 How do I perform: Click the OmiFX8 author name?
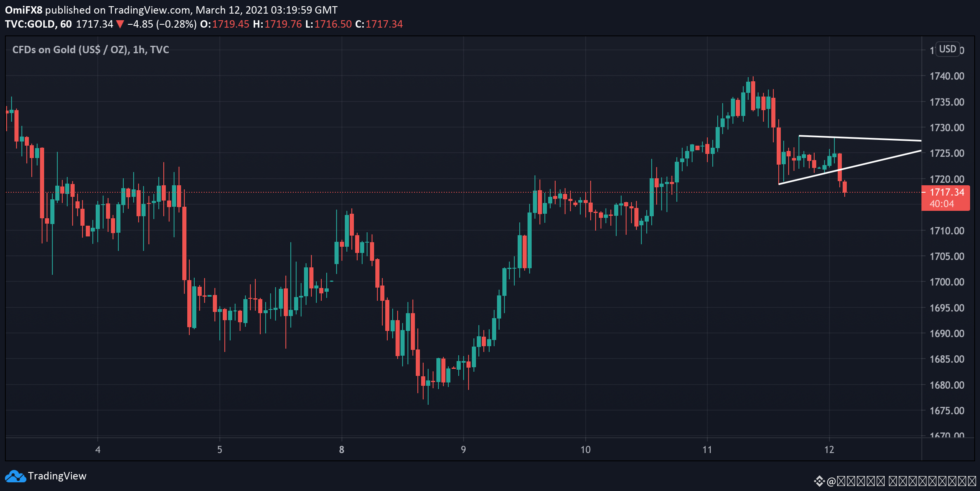tap(24, 10)
